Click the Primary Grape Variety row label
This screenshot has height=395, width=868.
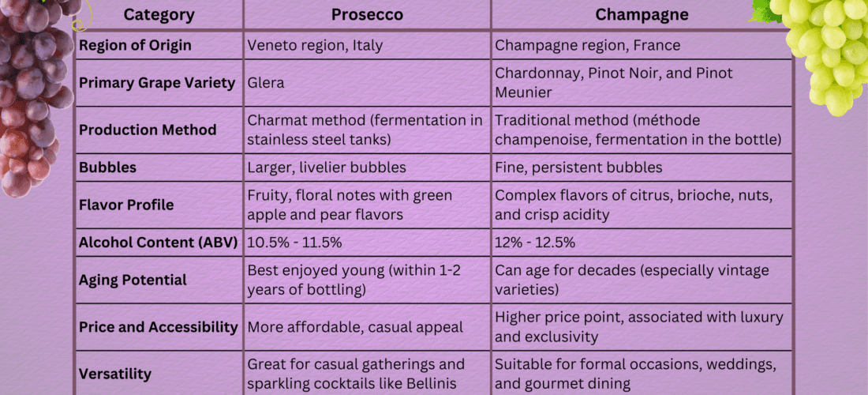click(157, 83)
